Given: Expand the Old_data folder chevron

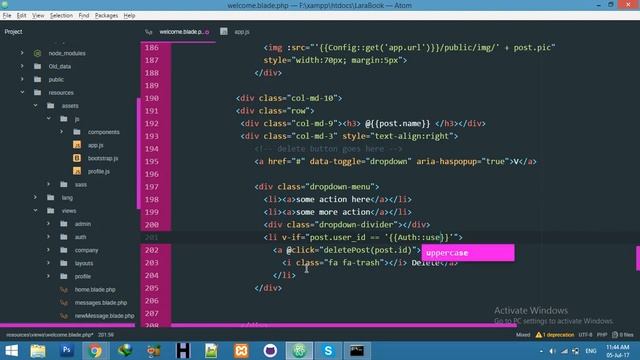Looking at the screenshot, I should click(x=22, y=66).
